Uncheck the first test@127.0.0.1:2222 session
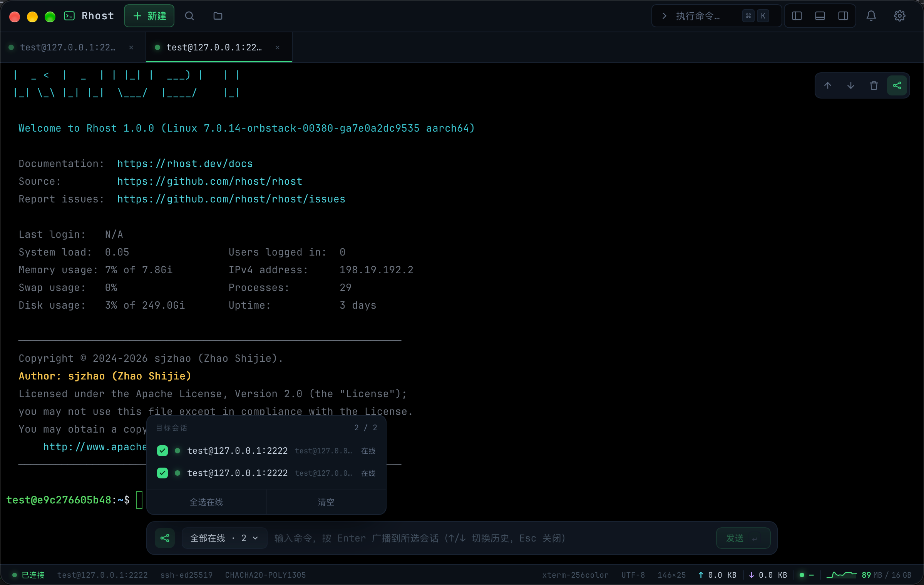 click(162, 451)
